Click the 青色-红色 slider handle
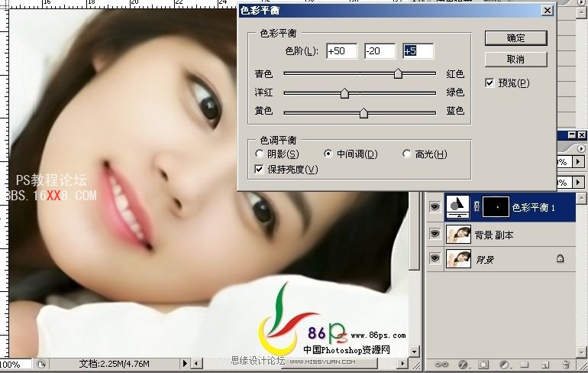Screen dimensions: 588x373 (398, 74)
